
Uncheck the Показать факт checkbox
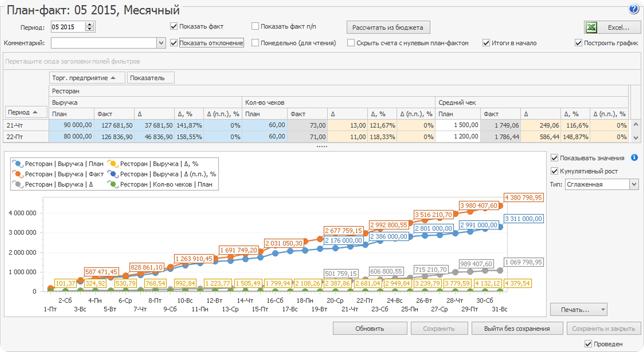click(174, 26)
